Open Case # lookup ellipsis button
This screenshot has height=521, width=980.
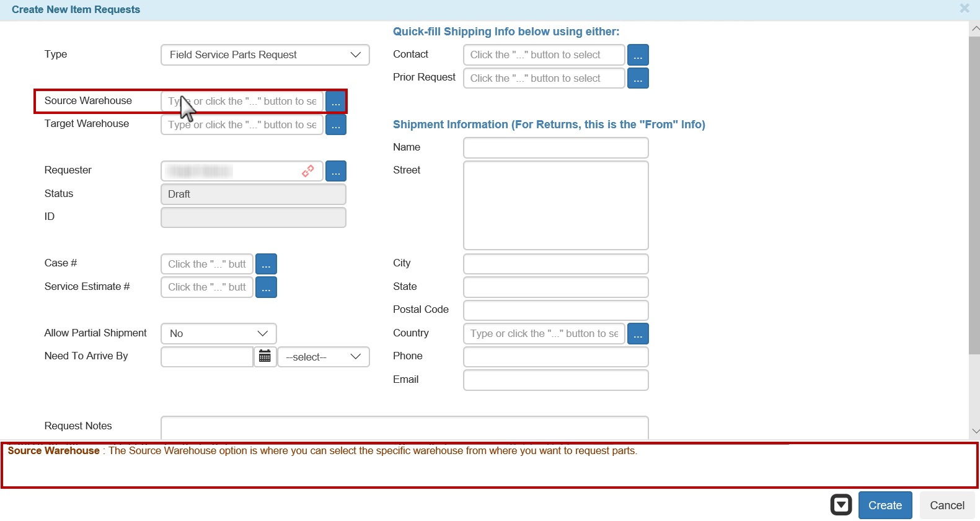pos(266,265)
